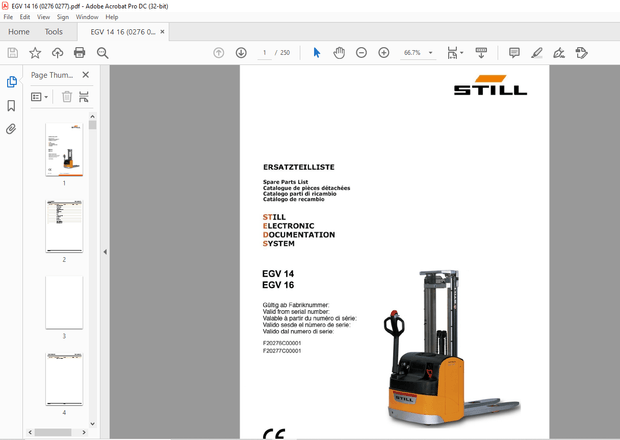Open the thumbnails options dropdown
Image resolution: width=620 pixels, height=440 pixels.
40,97
